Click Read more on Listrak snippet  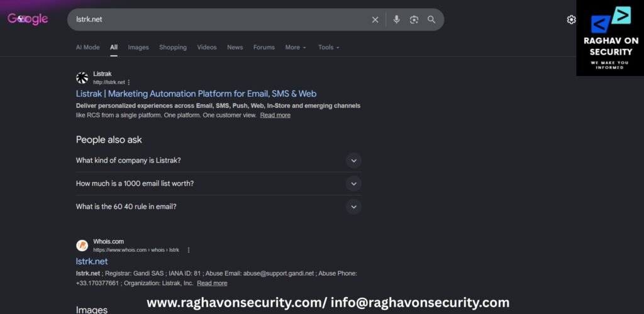tap(275, 115)
